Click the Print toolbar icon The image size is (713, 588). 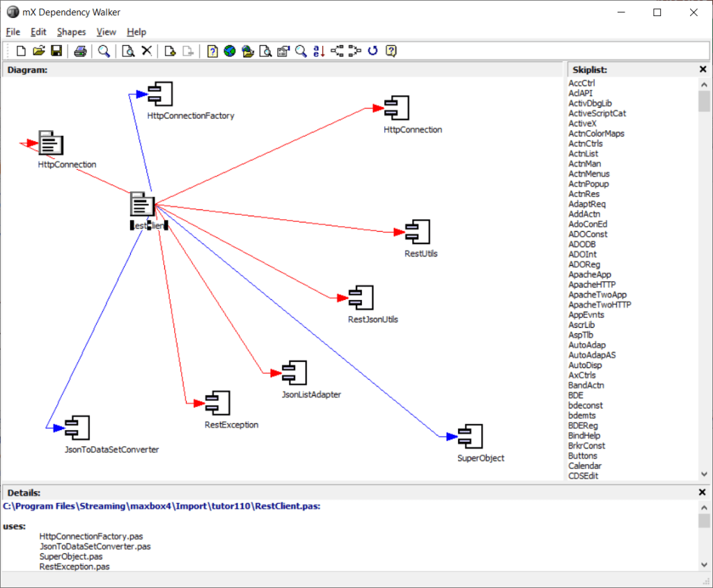point(80,51)
